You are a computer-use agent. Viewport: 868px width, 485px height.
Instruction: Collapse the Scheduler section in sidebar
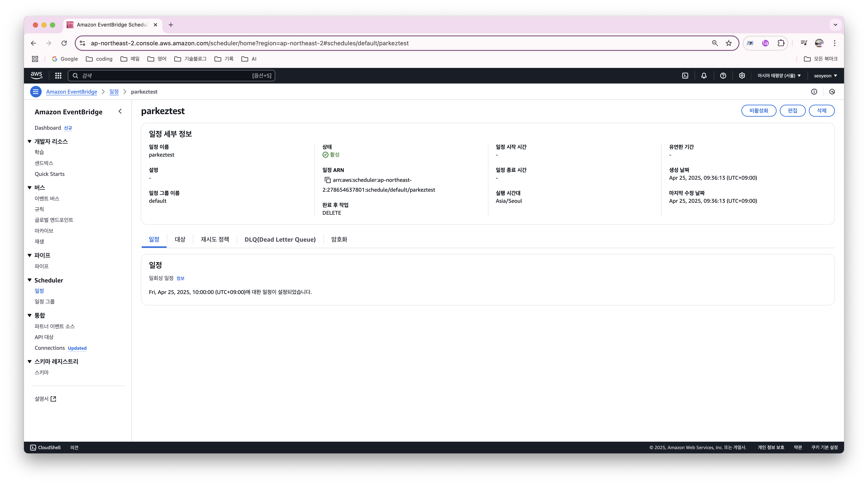click(x=30, y=280)
